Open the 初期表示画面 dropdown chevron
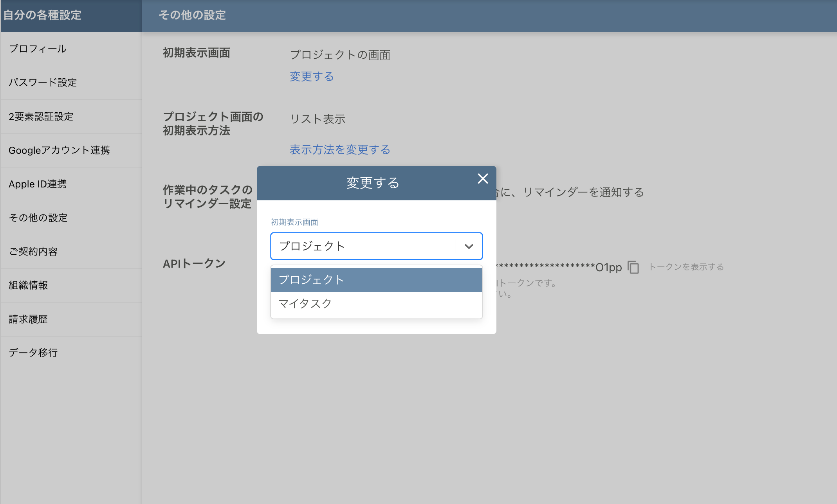 469,246
